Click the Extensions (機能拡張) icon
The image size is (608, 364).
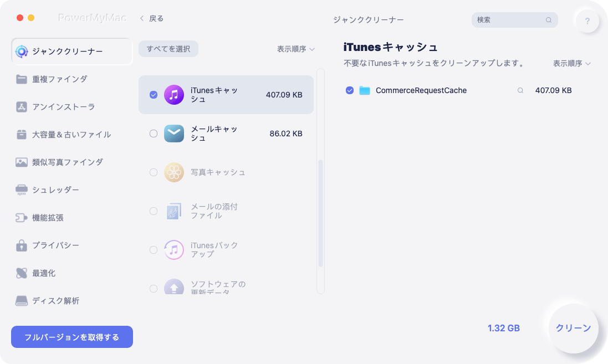coord(22,218)
